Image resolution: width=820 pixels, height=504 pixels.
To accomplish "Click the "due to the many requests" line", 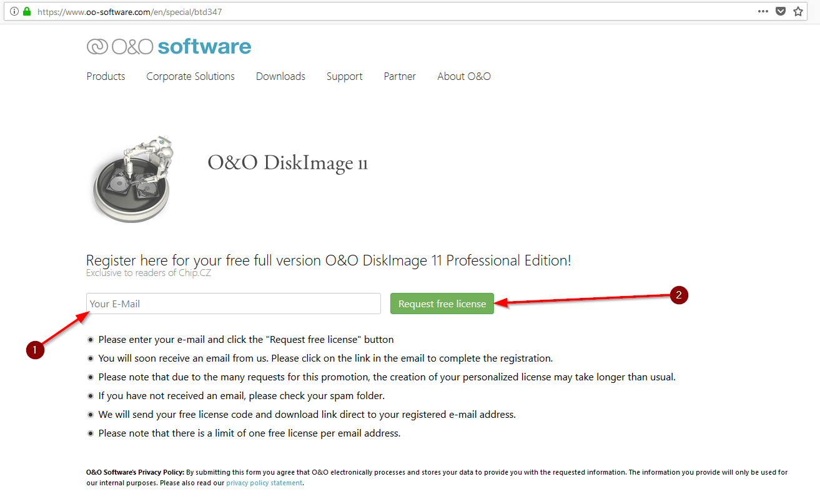I will (x=387, y=377).
